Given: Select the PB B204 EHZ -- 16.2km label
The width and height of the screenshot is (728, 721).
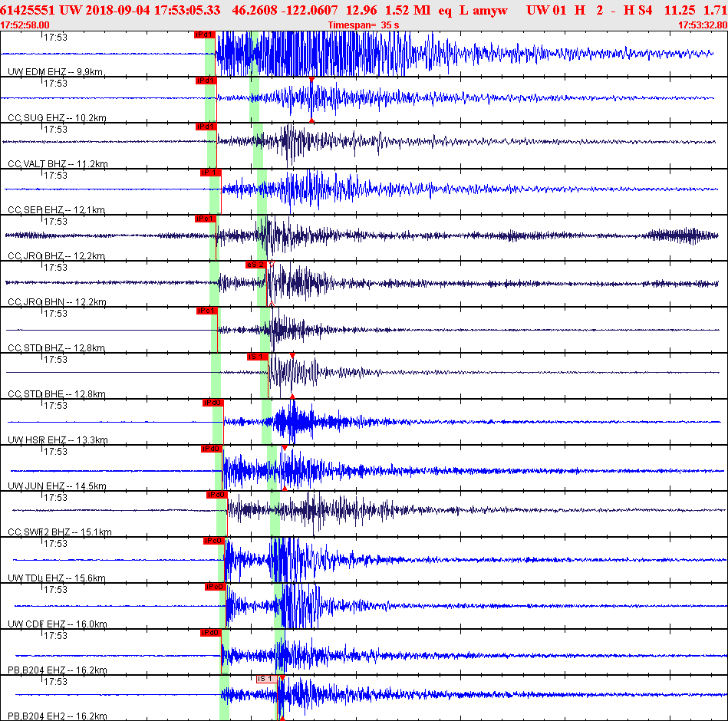Looking at the screenshot, I should click(x=57, y=670).
